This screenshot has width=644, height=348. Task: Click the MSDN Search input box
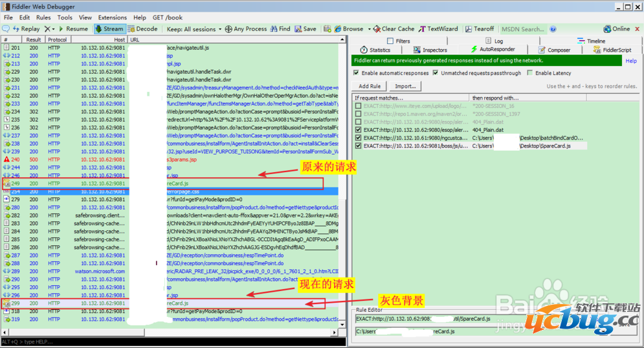tap(523, 29)
